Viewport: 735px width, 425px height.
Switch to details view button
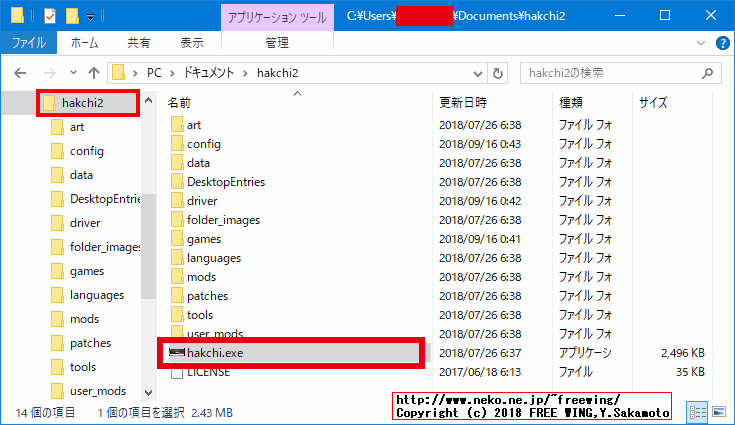tap(699, 412)
